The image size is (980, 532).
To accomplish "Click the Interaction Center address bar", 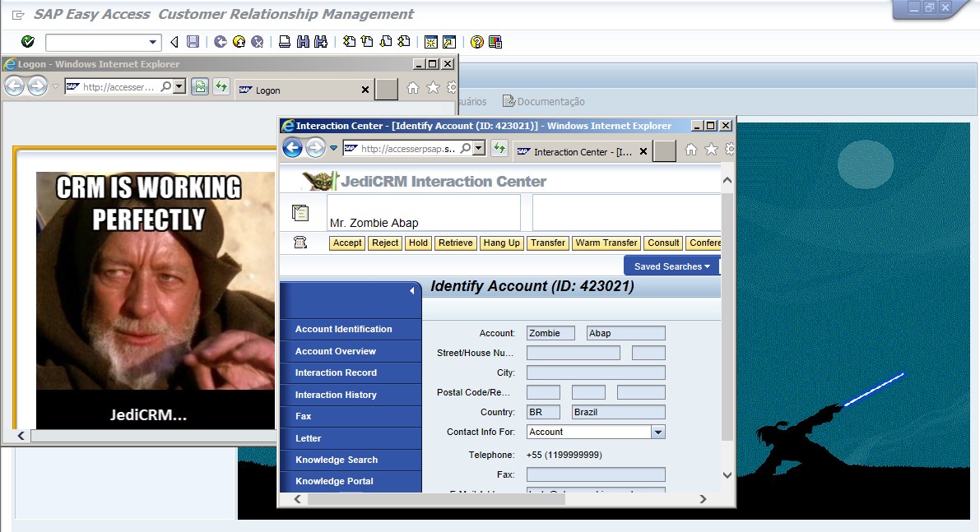I will click(407, 149).
